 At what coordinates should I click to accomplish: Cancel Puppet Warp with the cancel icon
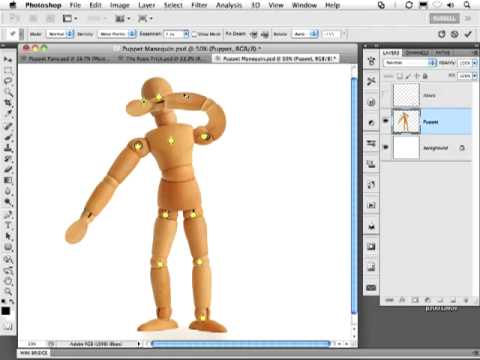point(455,34)
